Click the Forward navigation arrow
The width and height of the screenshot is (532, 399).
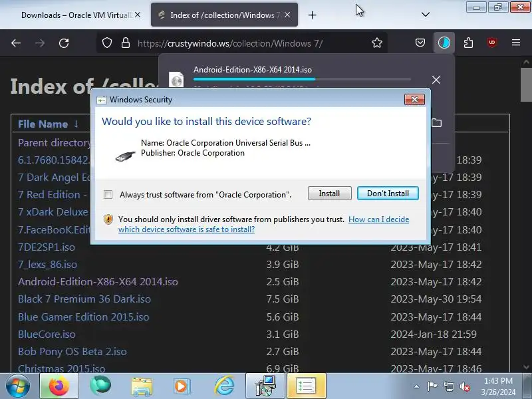[x=40, y=43]
